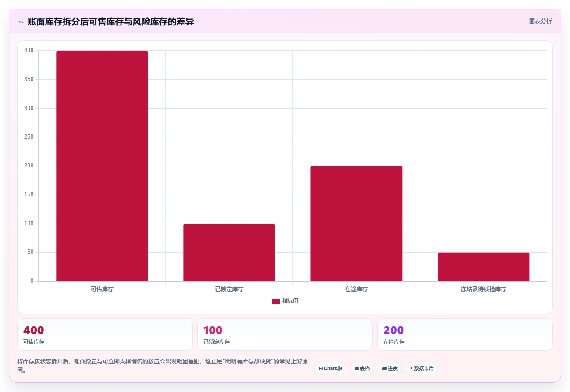The width and height of the screenshot is (570, 392).
Task: Click the 300 y-axis tick label
Action: (x=29, y=108)
